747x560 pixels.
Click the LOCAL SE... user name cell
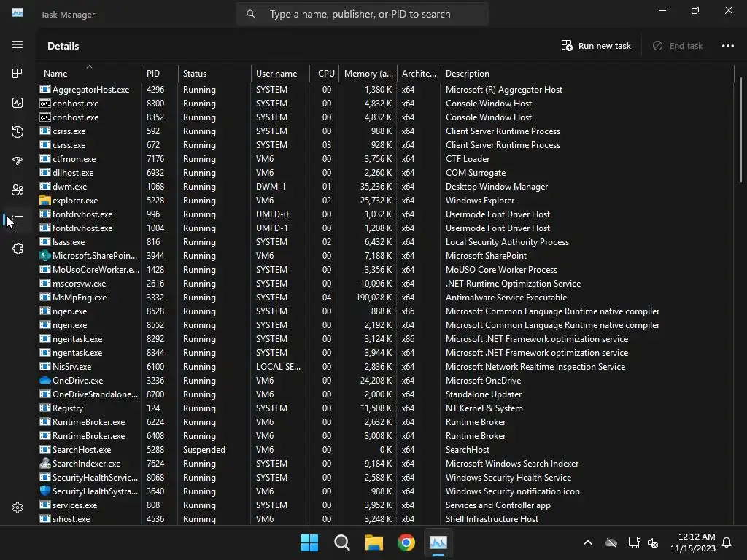pyautogui.click(x=278, y=367)
